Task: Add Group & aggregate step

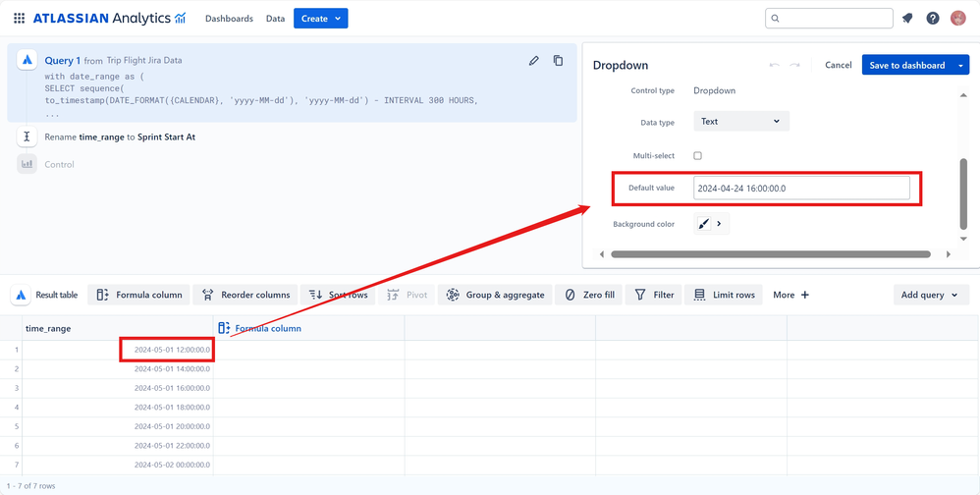Action: click(495, 295)
